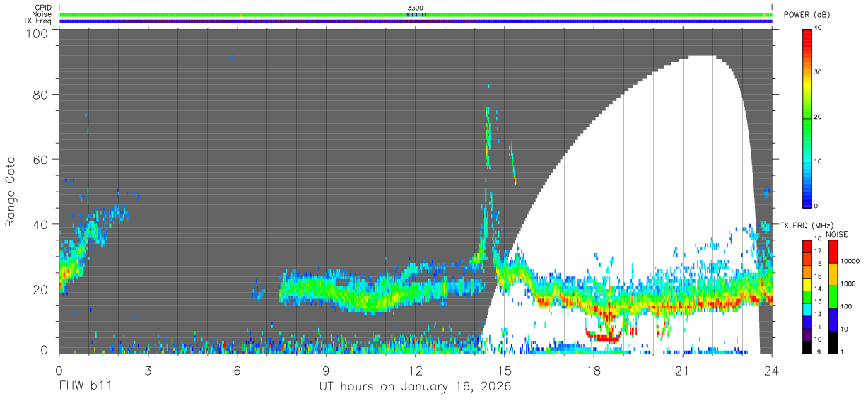Click the 60 tick on Range Gate axis

tap(40, 159)
